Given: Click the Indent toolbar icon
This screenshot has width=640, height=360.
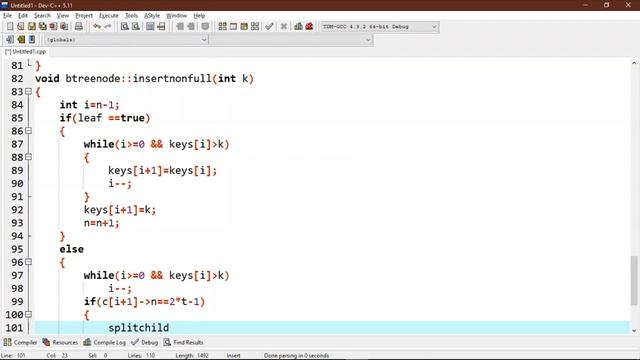Looking at the screenshot, I should coord(180,27).
